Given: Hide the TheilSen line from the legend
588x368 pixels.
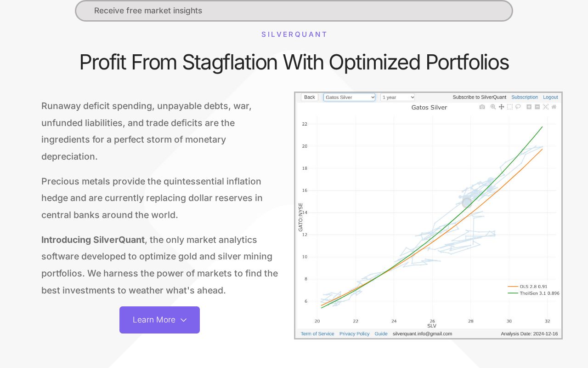Looking at the screenshot, I should [x=541, y=292].
